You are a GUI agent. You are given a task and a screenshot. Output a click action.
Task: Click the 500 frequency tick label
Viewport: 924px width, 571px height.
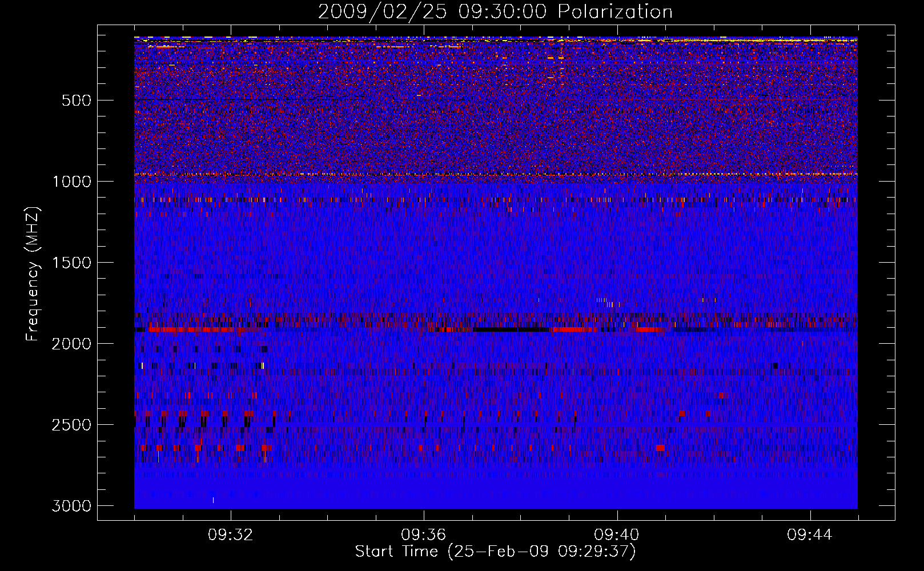tap(77, 100)
